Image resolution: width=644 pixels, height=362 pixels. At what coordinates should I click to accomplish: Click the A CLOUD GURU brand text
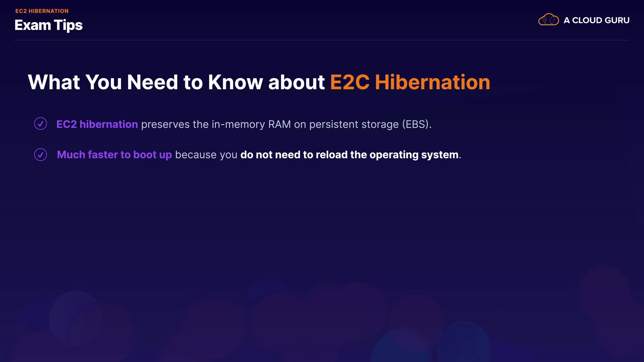click(x=596, y=20)
